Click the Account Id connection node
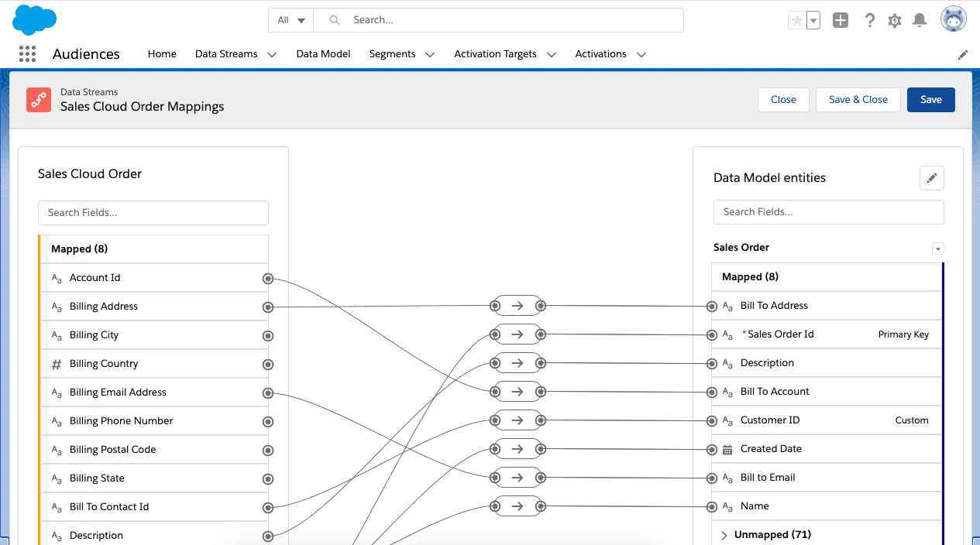This screenshot has width=980, height=545. (268, 278)
